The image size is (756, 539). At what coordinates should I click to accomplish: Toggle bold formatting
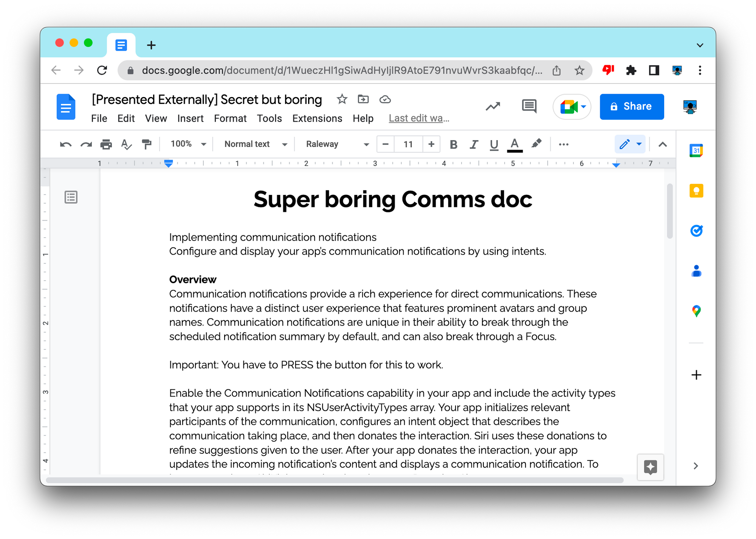coord(454,144)
